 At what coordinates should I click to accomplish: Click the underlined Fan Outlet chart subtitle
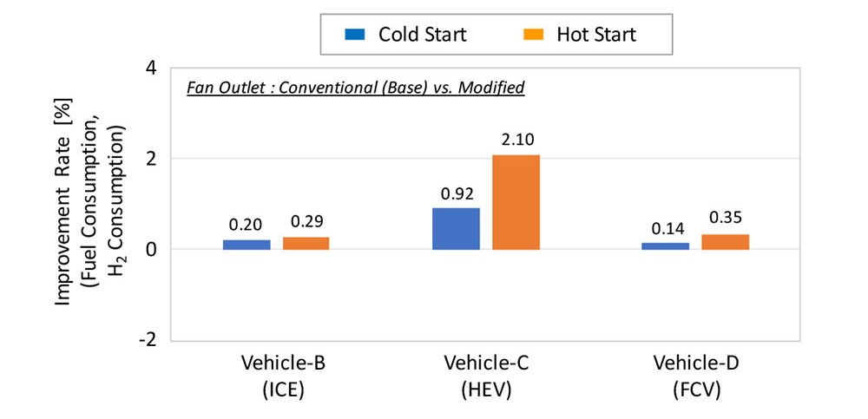coord(355,88)
